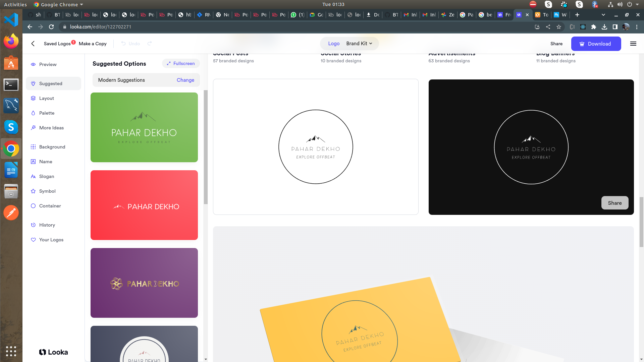The height and width of the screenshot is (362, 644).
Task: Select the purple Pahar Dekho suggestion
Action: coord(144,283)
